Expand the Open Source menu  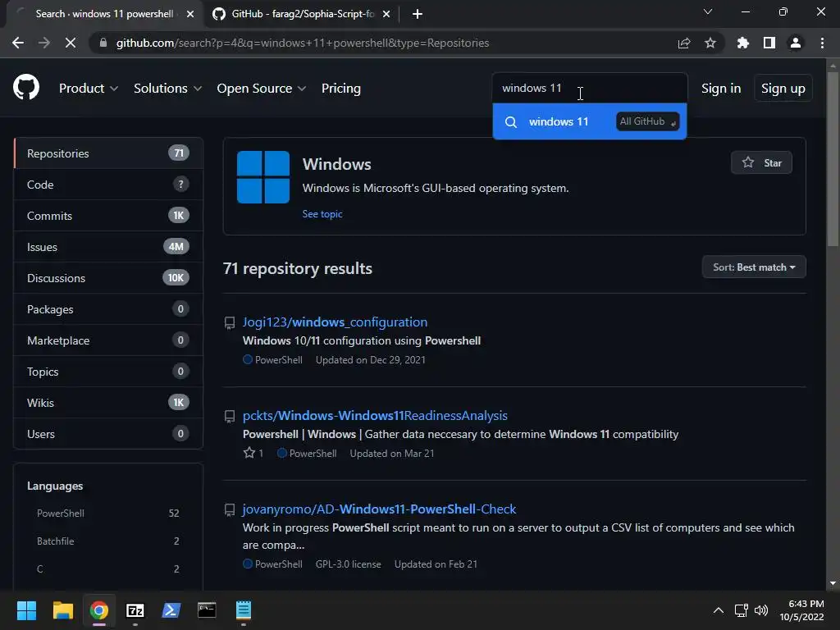(x=262, y=89)
